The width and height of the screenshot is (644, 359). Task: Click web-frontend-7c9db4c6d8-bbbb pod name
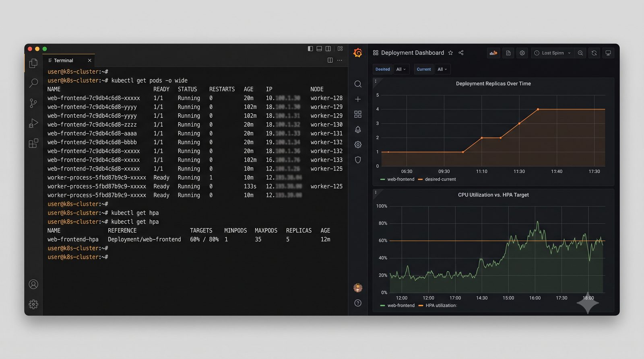click(92, 142)
